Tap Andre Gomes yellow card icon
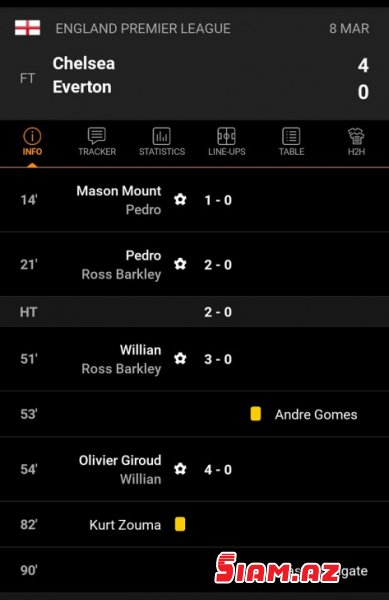 (256, 414)
